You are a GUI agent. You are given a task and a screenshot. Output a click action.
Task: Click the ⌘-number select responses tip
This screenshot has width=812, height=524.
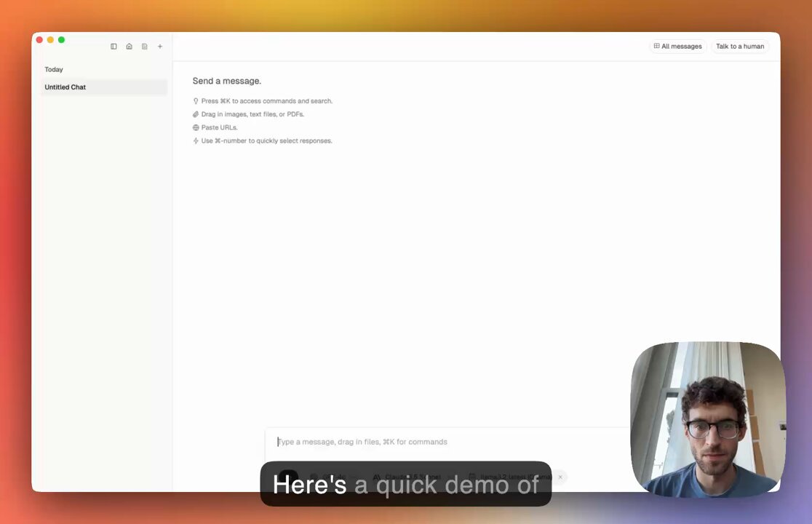(267, 141)
